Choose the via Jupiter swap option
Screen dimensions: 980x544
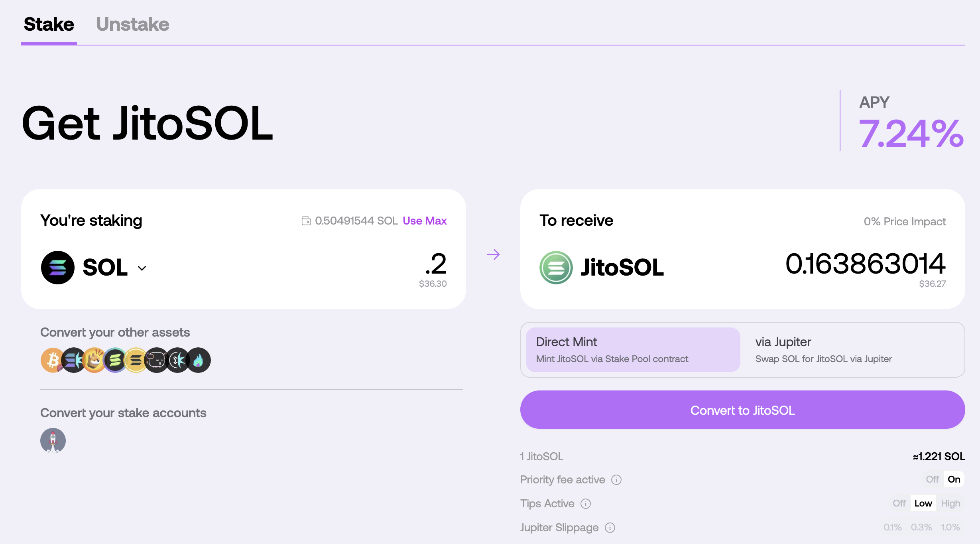pyautogui.click(x=852, y=350)
